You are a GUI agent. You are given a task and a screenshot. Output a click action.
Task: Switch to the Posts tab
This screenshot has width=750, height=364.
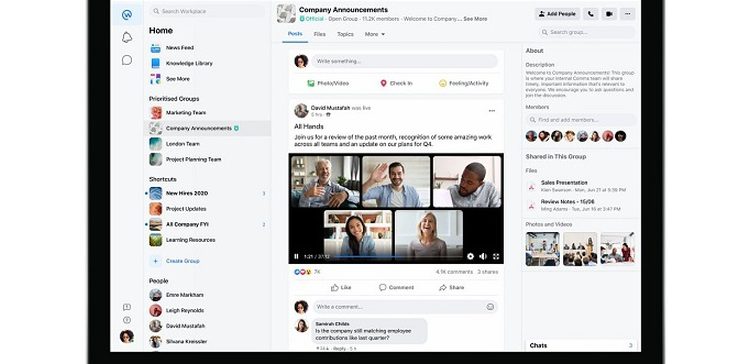point(295,34)
